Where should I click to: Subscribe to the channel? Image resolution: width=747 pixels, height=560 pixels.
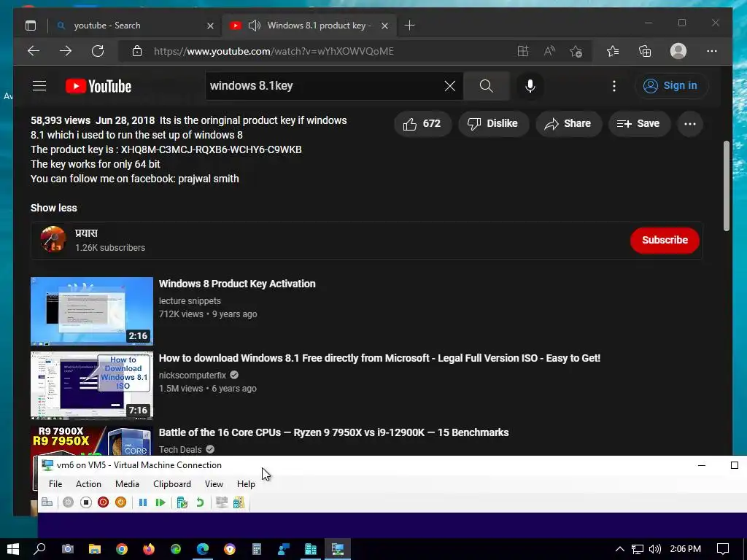coord(665,240)
